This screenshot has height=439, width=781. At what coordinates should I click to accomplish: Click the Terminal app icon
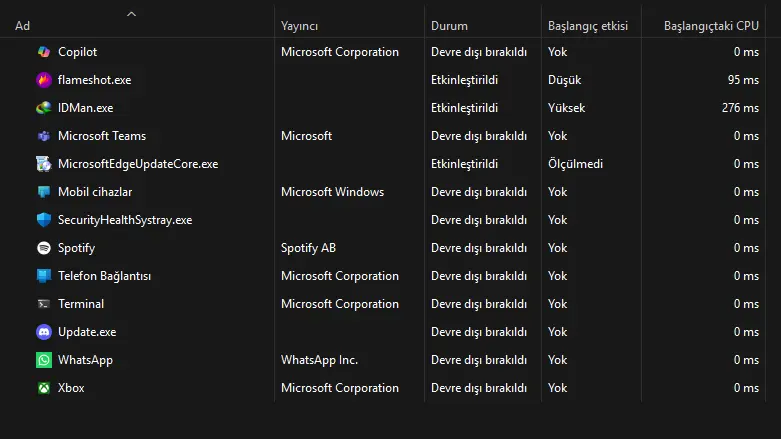44,304
